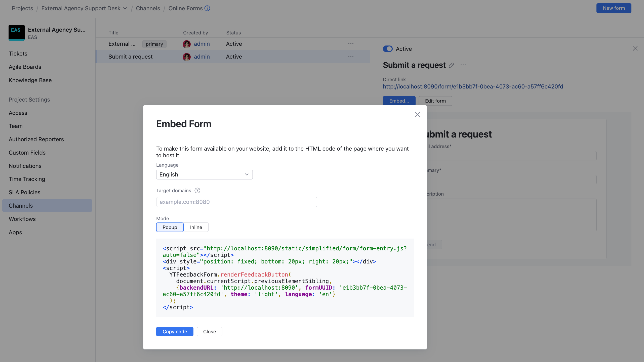The width and height of the screenshot is (644, 362).
Task: Click the admin avatar on the Submit a request row
Action: 187,57
